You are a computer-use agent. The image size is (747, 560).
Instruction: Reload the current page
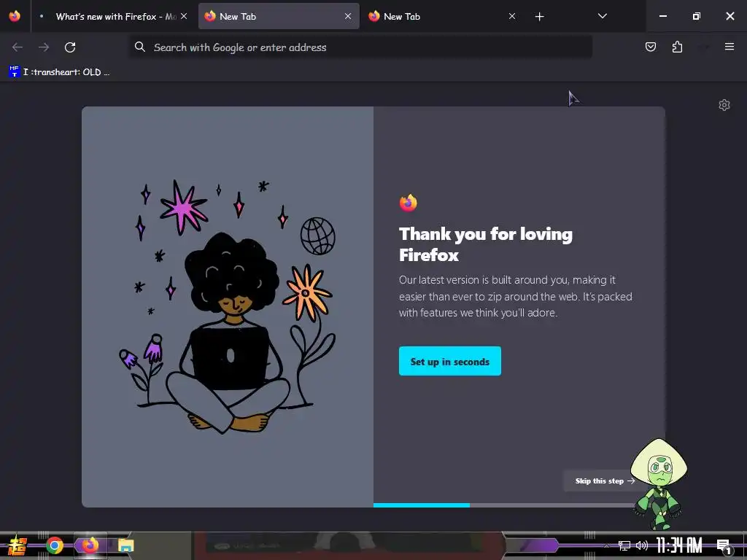point(70,47)
